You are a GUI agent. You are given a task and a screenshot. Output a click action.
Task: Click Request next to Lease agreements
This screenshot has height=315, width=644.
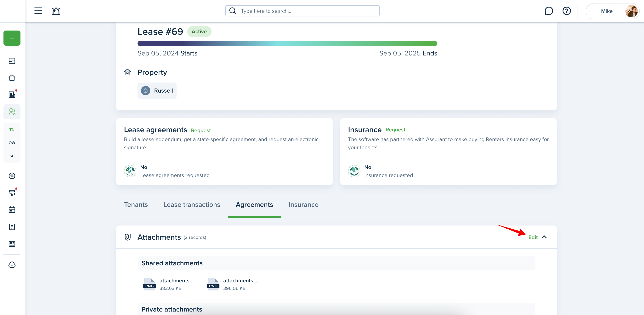(x=201, y=130)
